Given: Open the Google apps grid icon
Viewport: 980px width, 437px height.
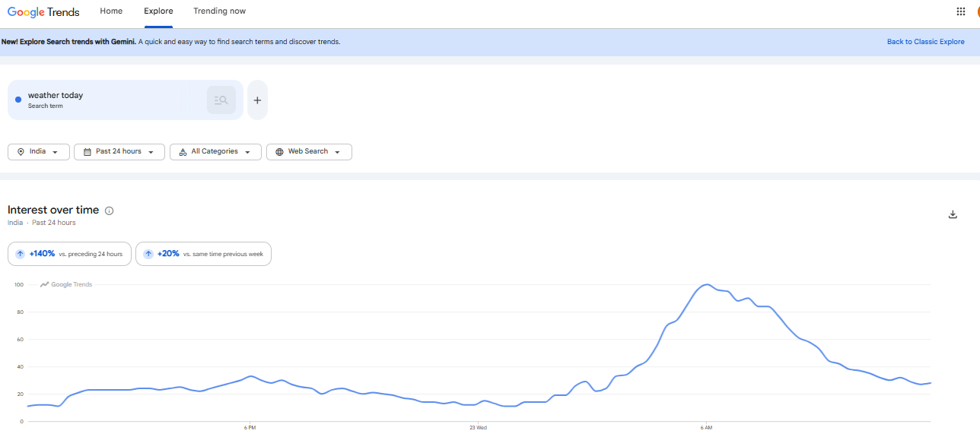Looking at the screenshot, I should (960, 11).
